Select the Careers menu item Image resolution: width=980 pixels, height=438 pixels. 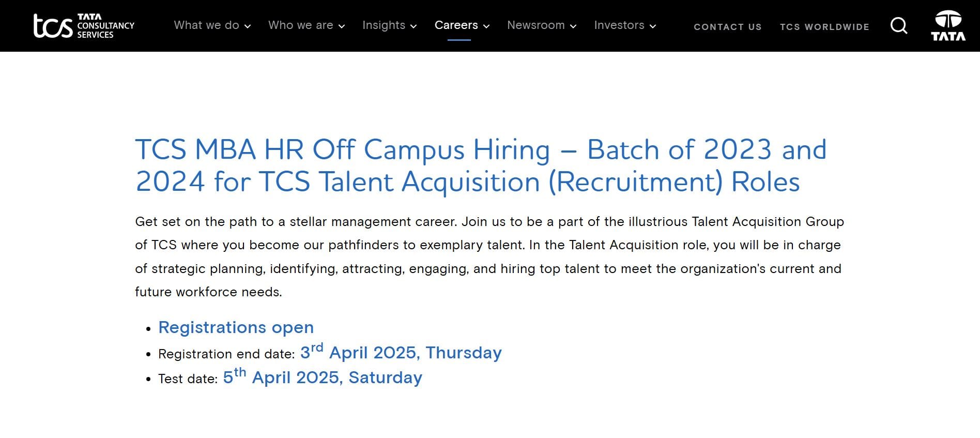pos(456,25)
